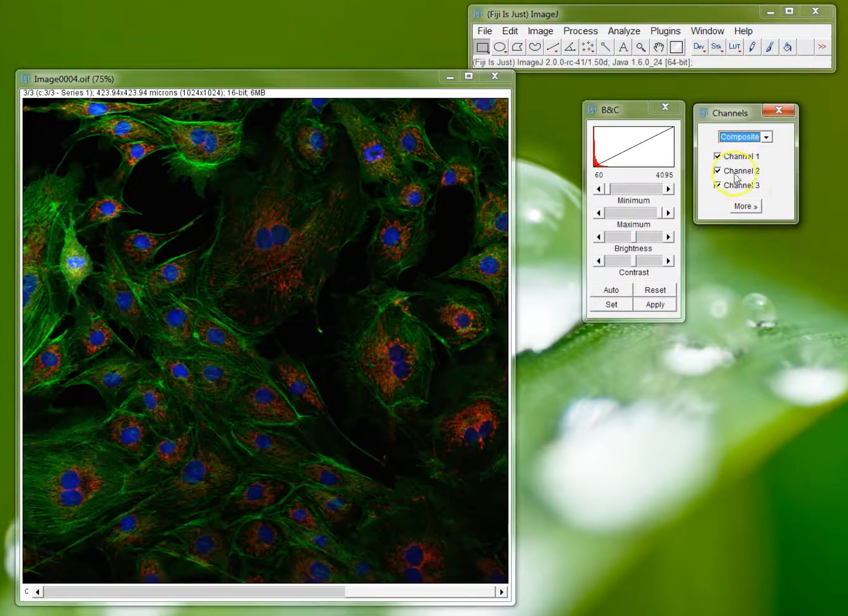This screenshot has width=848, height=616.
Task: Open the Plugins menu
Action: click(665, 31)
